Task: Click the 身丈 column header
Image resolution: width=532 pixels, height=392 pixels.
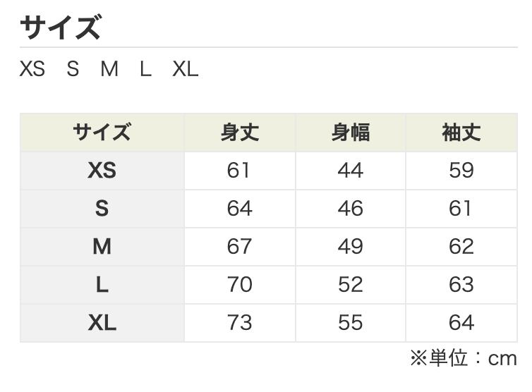Action: point(239,133)
